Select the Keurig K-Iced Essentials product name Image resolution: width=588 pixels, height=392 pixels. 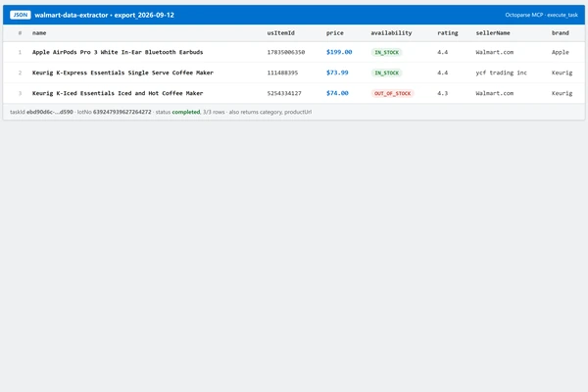click(x=118, y=93)
